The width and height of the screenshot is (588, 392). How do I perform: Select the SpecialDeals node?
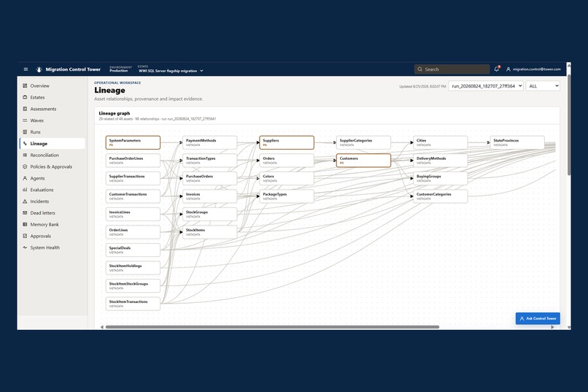point(133,250)
